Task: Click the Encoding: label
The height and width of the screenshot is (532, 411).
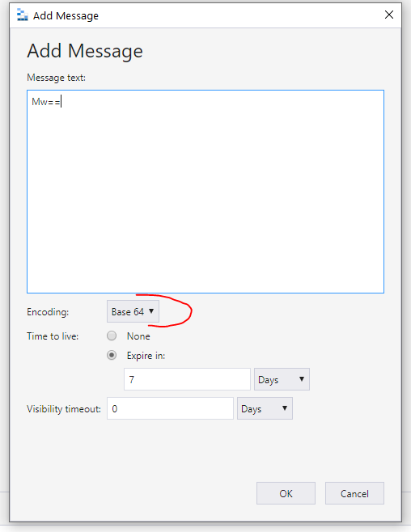Action: pyautogui.click(x=48, y=312)
